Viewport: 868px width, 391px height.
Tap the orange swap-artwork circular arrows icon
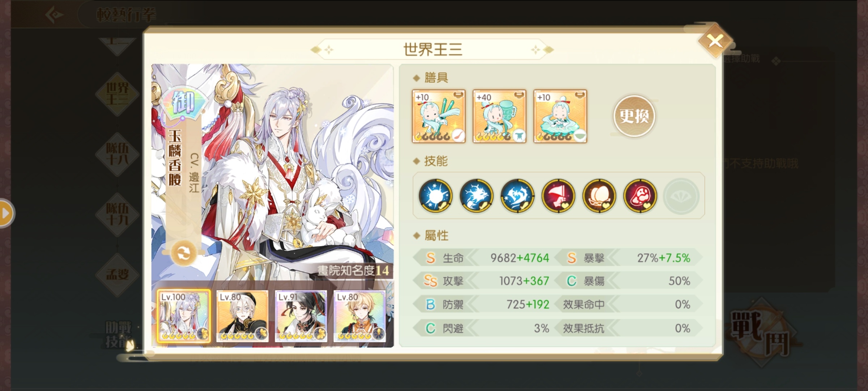(x=184, y=253)
